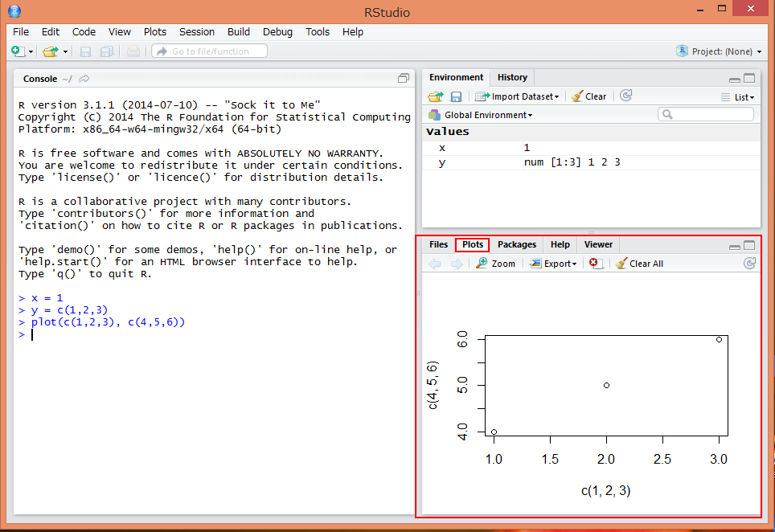Click the Print icon in main toolbar

pos(133,51)
